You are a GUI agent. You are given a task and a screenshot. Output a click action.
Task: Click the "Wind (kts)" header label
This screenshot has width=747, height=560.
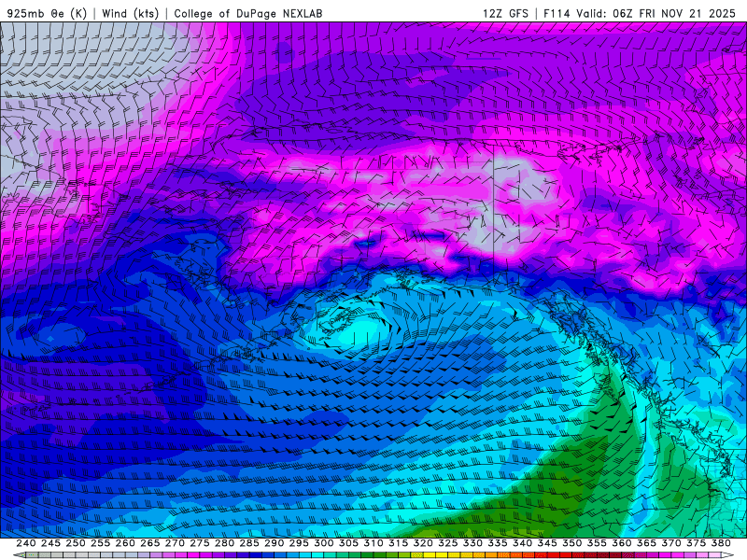(130, 13)
